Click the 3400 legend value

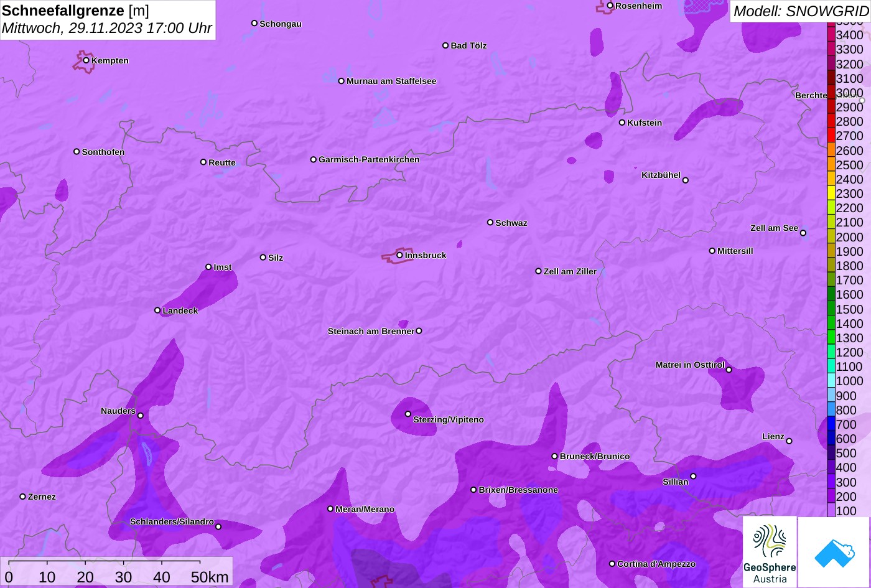click(x=850, y=35)
